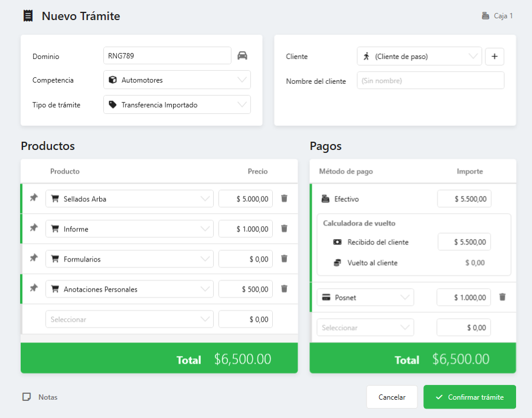Click the Vuelto al cliente $ 0,00 value
This screenshot has width=532, height=418.
point(475,263)
